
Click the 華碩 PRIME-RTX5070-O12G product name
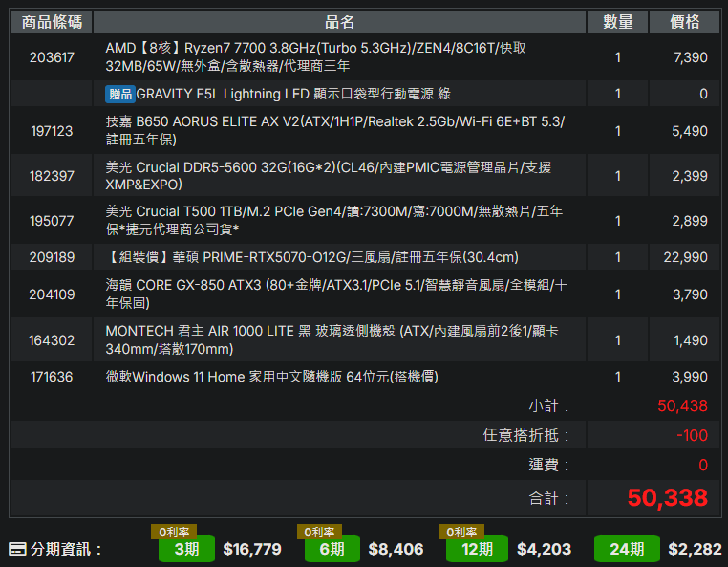312,257
